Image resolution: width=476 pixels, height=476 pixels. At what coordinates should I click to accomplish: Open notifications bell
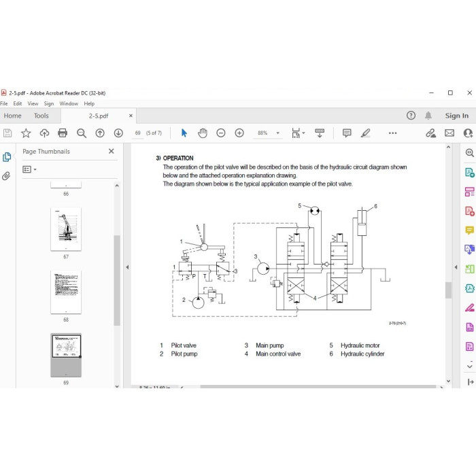pyautogui.click(x=428, y=116)
